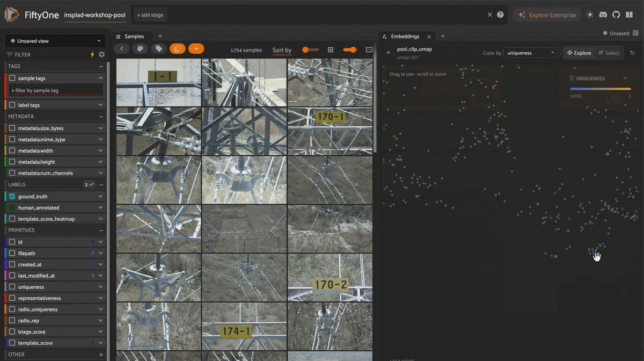The image size is (644, 361).
Task: Collapse the UNIQUENESS legend chevron
Action: tap(625, 78)
